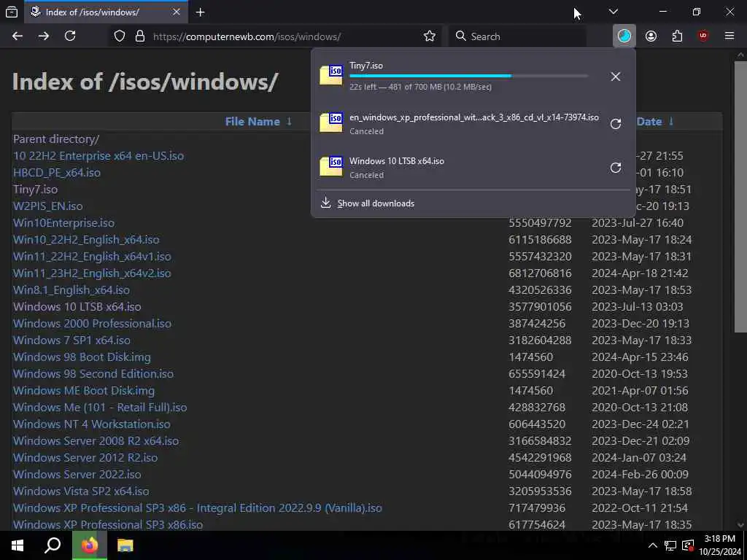The image size is (747, 560).
Task: Cancel the Tiny7.iso download
Action: click(x=616, y=76)
